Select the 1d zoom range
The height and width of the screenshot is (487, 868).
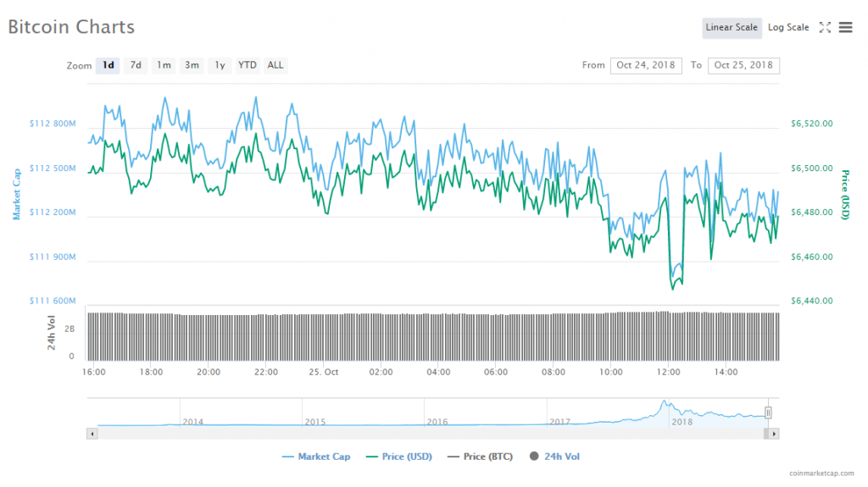108,65
